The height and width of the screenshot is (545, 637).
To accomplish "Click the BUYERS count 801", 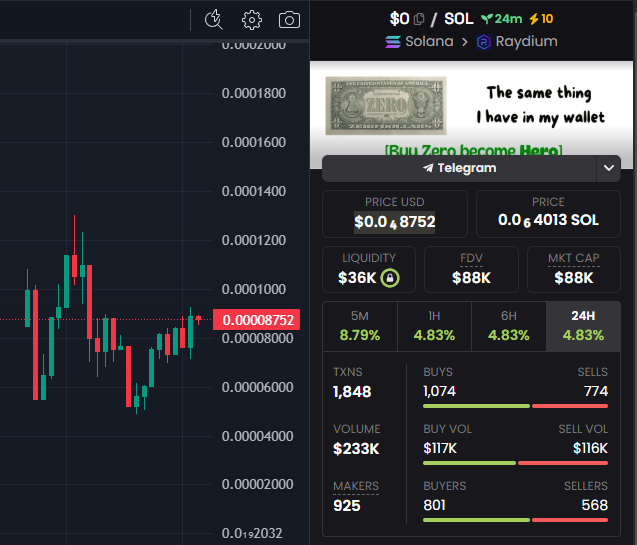I will [x=434, y=506].
